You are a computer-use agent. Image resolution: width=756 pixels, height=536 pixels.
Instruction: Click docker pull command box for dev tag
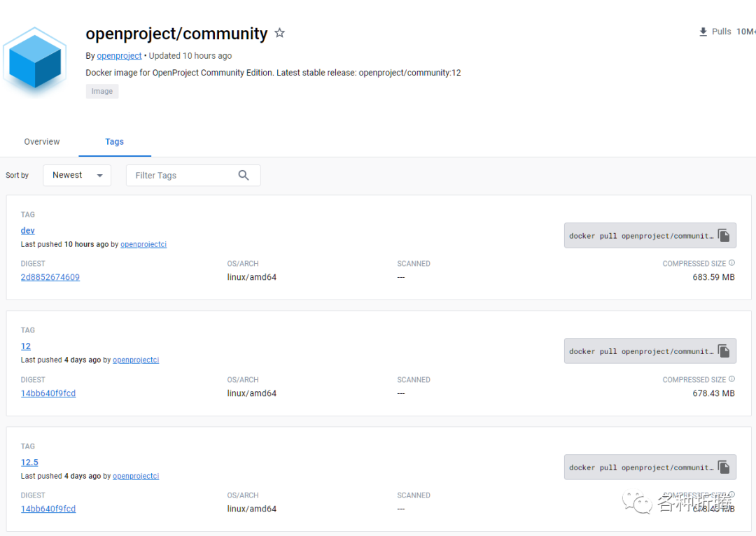(650, 235)
